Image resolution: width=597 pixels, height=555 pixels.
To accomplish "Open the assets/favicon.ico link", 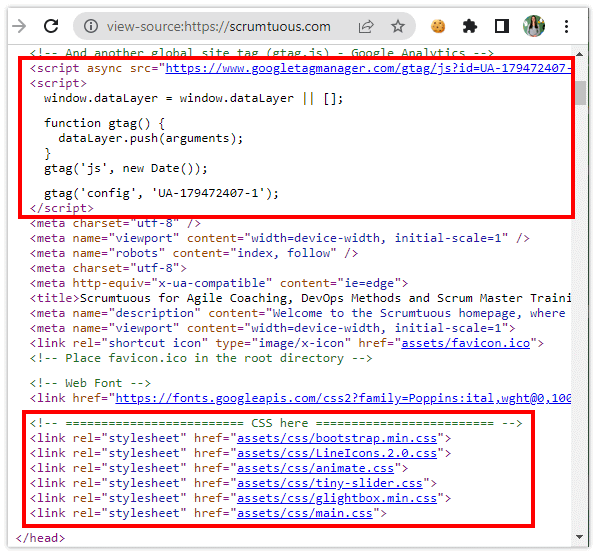I will point(466,343).
